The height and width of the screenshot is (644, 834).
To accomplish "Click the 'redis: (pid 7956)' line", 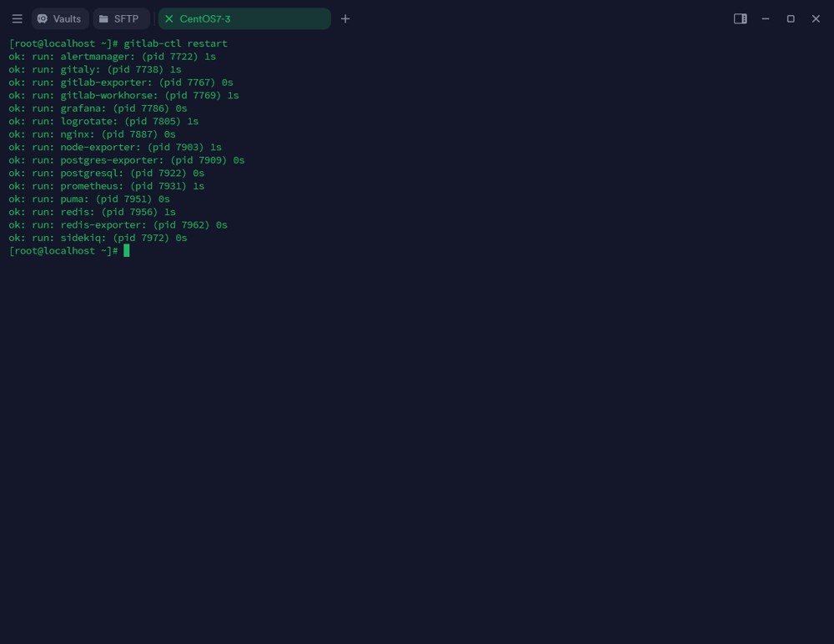I will [x=92, y=212].
